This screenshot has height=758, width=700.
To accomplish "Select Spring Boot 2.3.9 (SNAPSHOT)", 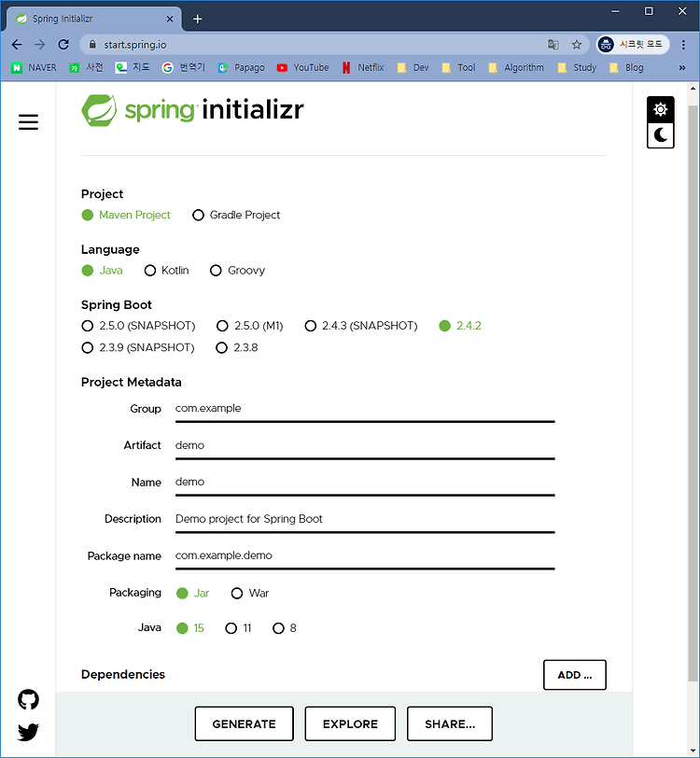I will (x=138, y=347).
